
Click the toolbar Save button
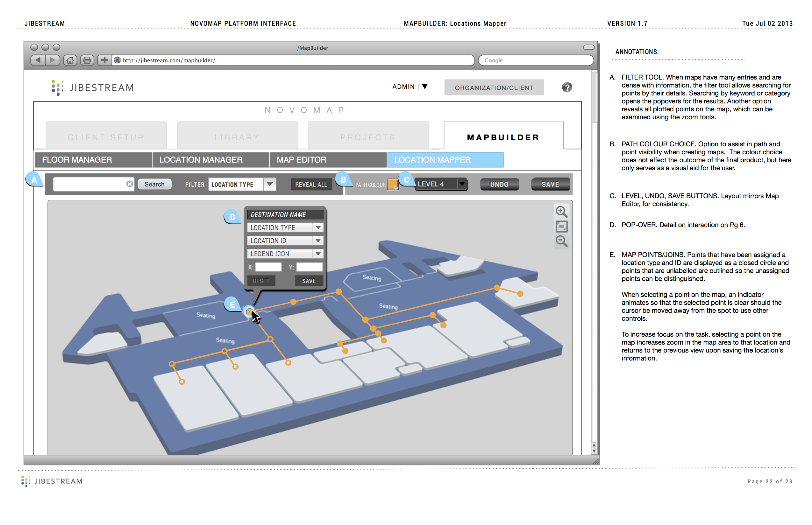550,184
